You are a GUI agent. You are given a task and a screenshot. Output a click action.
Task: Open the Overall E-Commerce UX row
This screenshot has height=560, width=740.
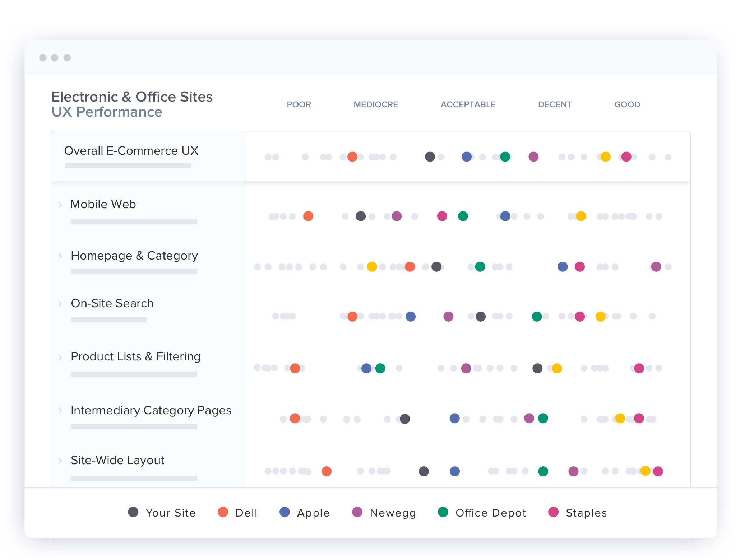tap(131, 151)
